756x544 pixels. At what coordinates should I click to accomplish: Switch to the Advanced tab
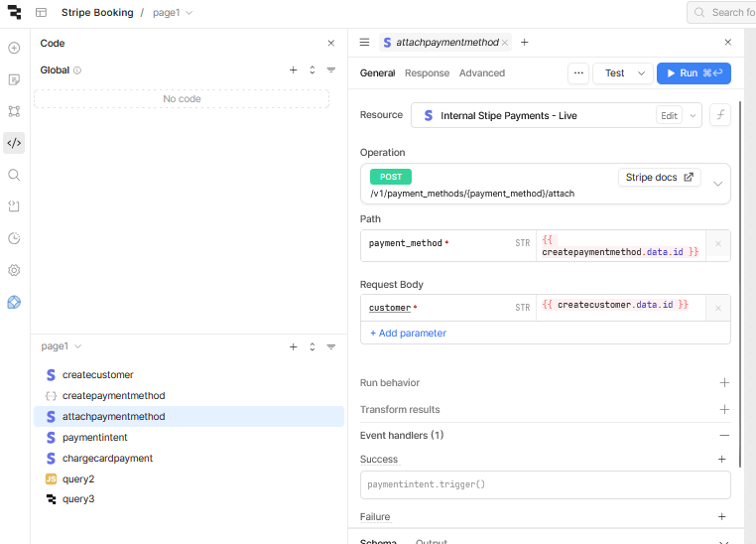(481, 73)
